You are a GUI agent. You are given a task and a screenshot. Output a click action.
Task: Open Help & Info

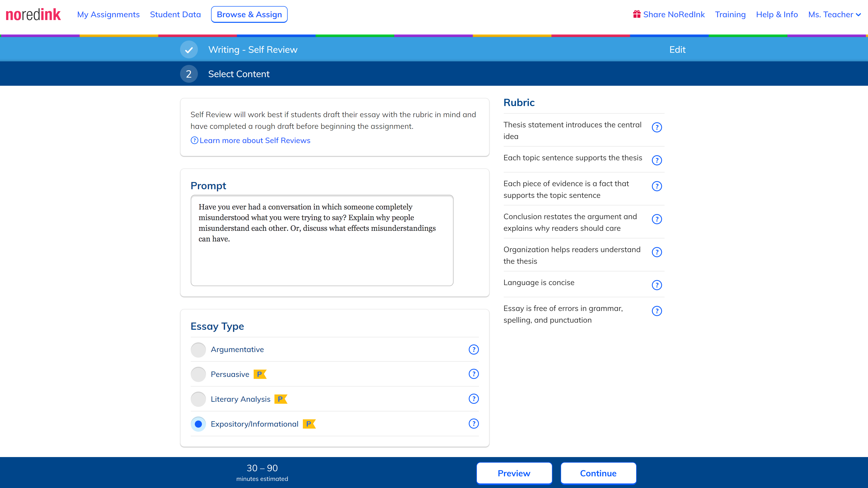(x=777, y=14)
